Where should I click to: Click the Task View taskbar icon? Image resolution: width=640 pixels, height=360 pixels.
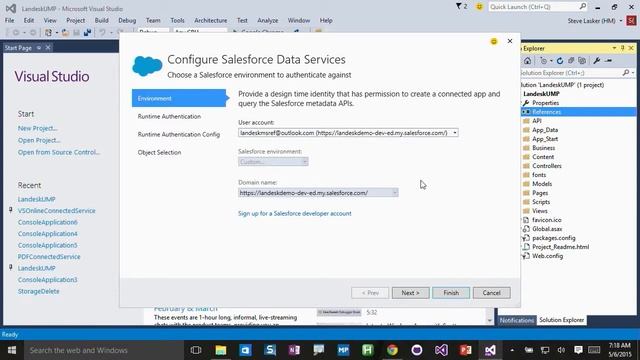pos(196,350)
